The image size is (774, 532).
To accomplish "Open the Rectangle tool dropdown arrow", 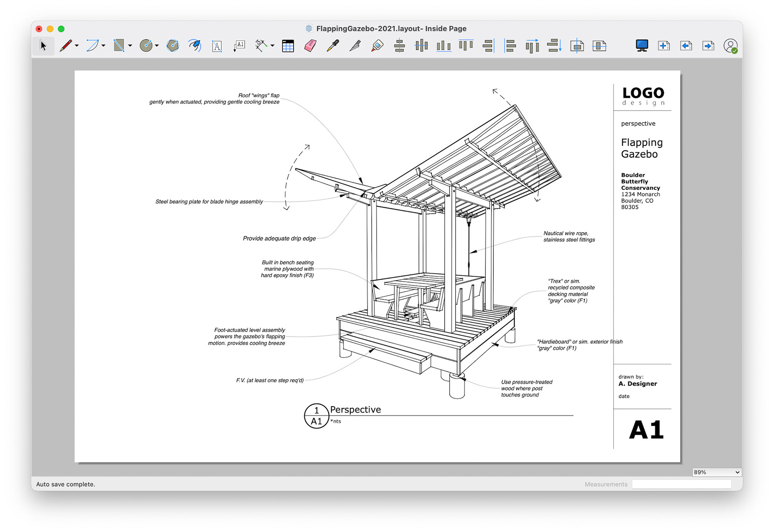I will [x=130, y=46].
